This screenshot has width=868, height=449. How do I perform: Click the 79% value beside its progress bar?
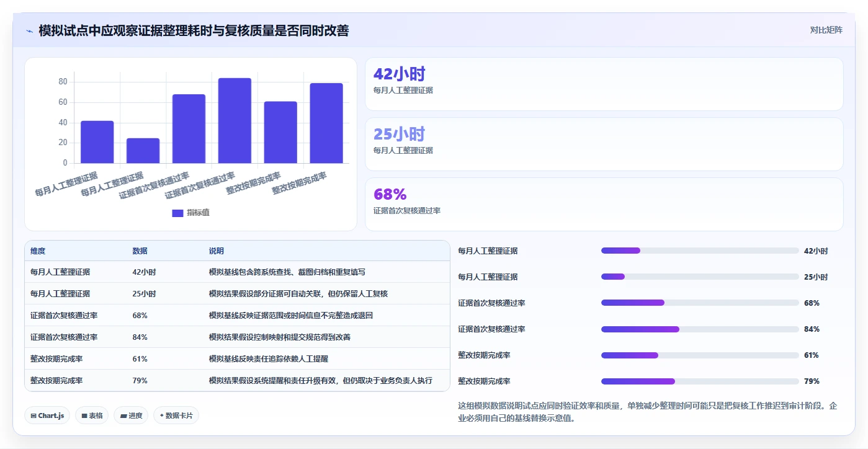812,381
